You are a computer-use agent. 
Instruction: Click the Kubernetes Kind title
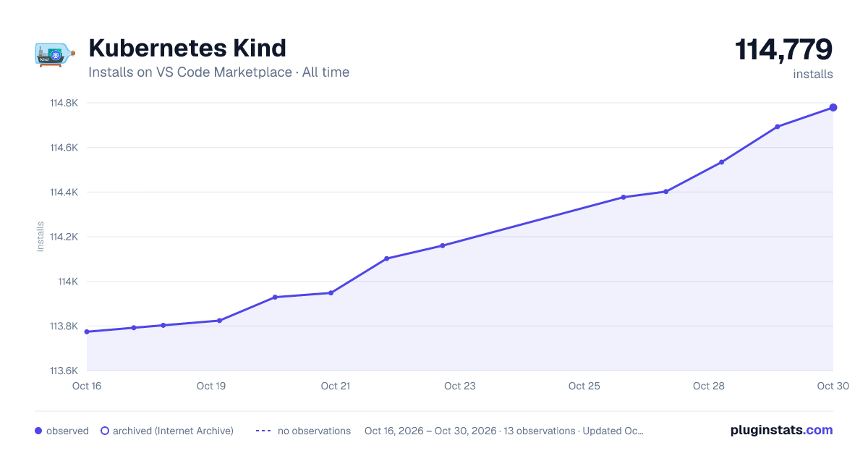pyautogui.click(x=187, y=48)
